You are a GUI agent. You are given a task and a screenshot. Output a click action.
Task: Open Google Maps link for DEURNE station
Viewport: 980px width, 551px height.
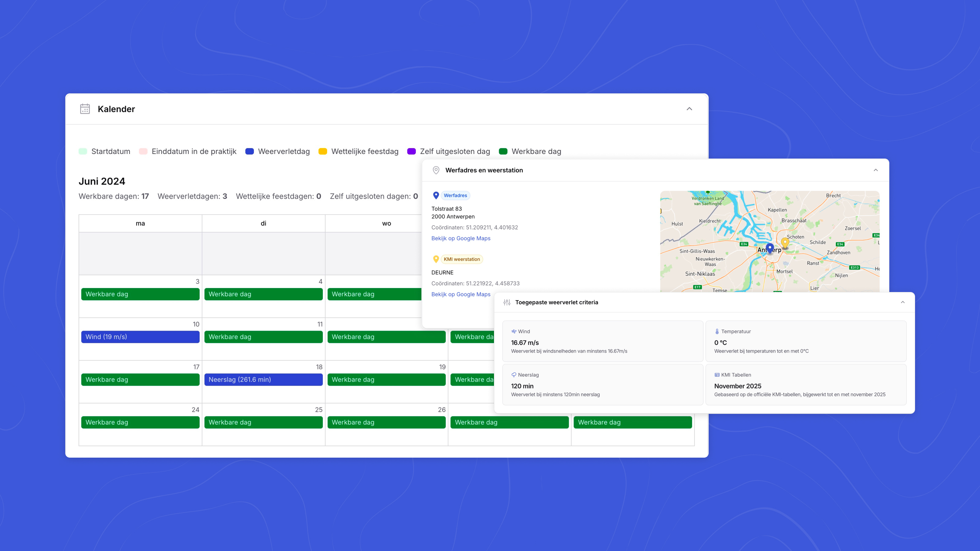461,294
